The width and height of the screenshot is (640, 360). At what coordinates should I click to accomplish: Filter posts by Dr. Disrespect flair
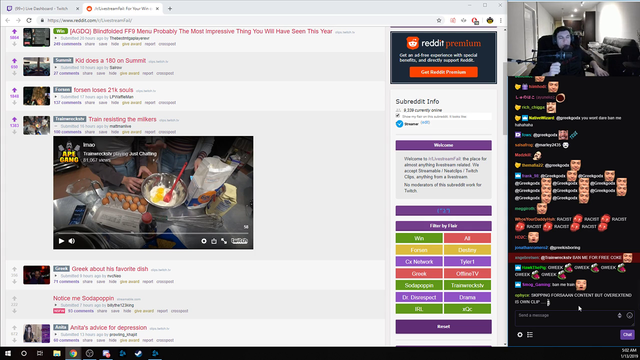tap(419, 298)
